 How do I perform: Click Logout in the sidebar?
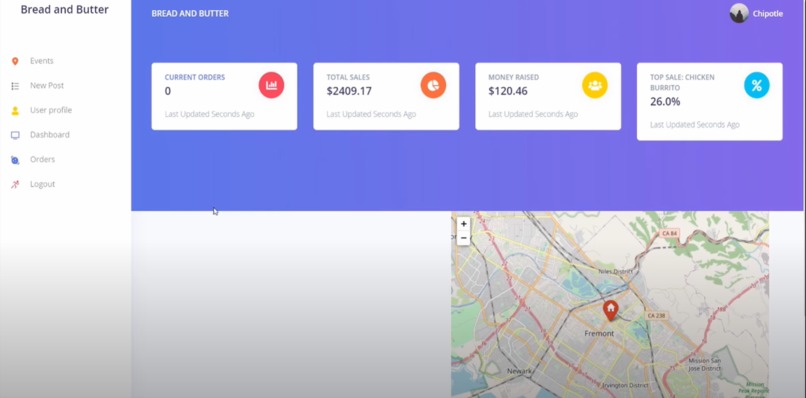click(x=42, y=184)
